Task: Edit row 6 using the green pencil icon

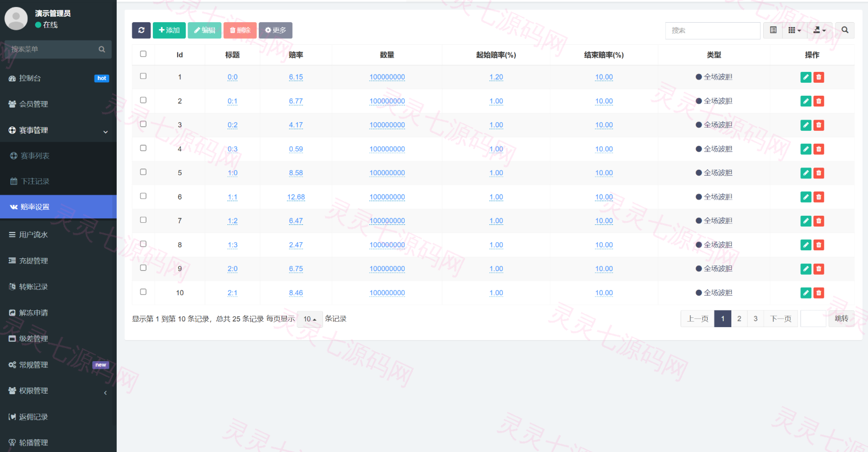Action: click(x=806, y=197)
